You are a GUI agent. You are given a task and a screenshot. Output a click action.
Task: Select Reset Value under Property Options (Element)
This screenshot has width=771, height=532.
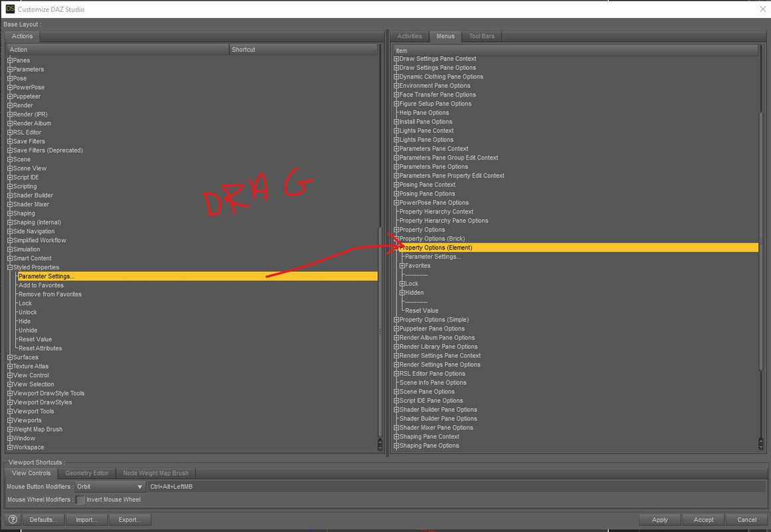421,311
